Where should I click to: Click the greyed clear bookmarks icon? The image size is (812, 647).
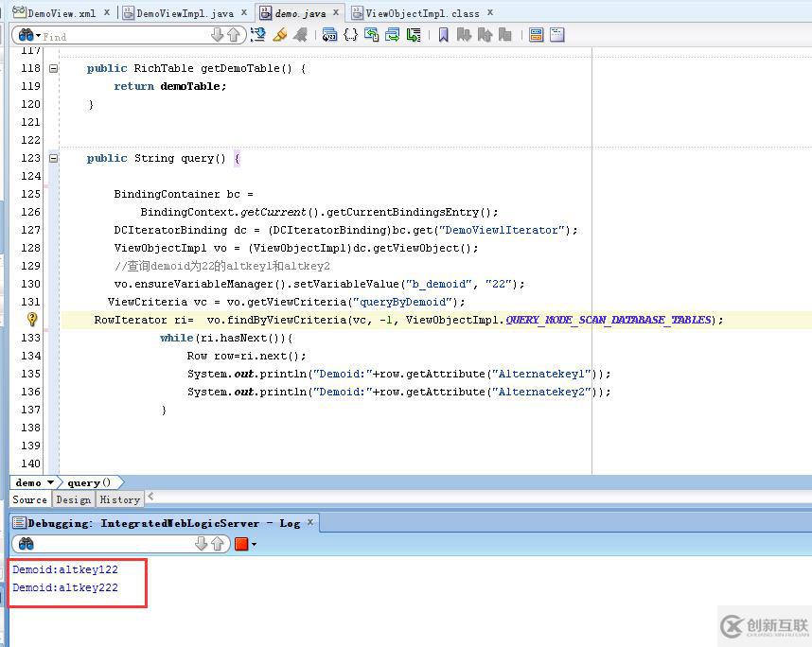coord(505,35)
